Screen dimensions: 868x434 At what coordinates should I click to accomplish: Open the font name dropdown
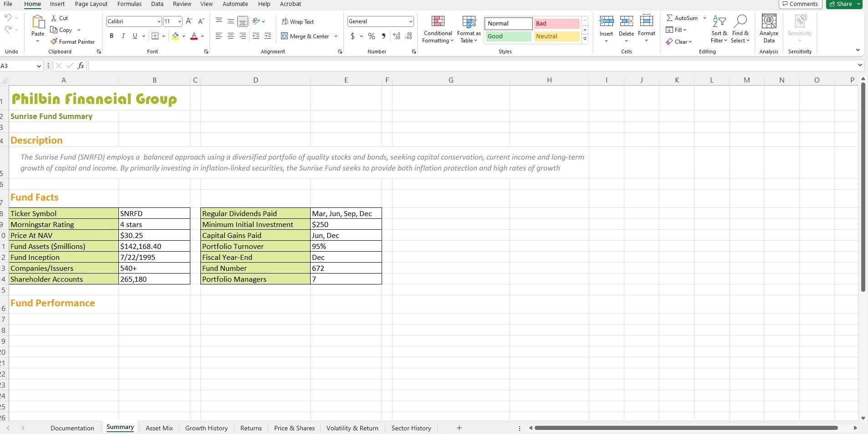159,21
